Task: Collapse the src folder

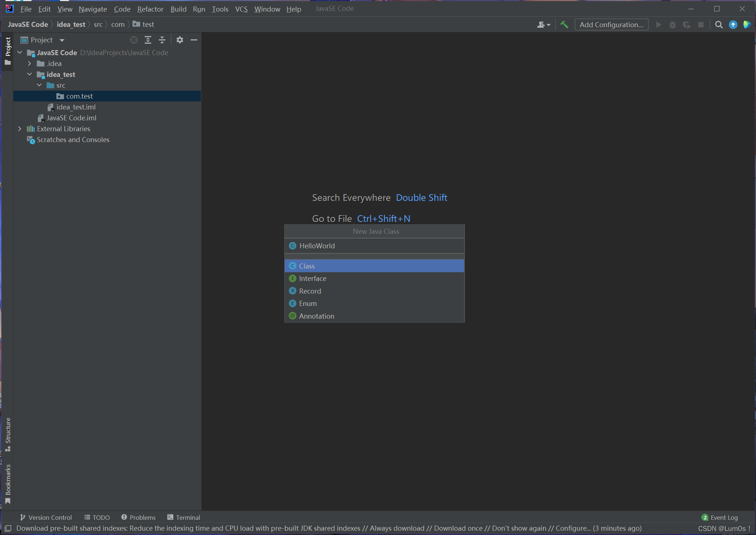Action: (40, 85)
